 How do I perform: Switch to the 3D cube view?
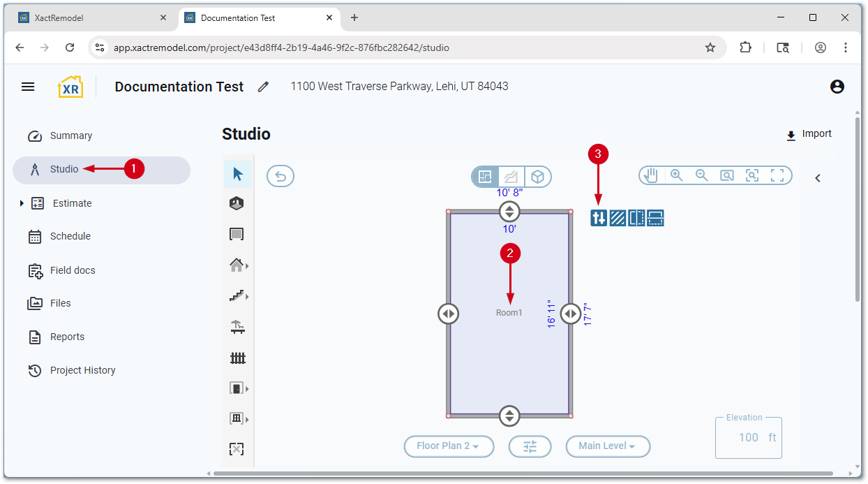point(537,177)
